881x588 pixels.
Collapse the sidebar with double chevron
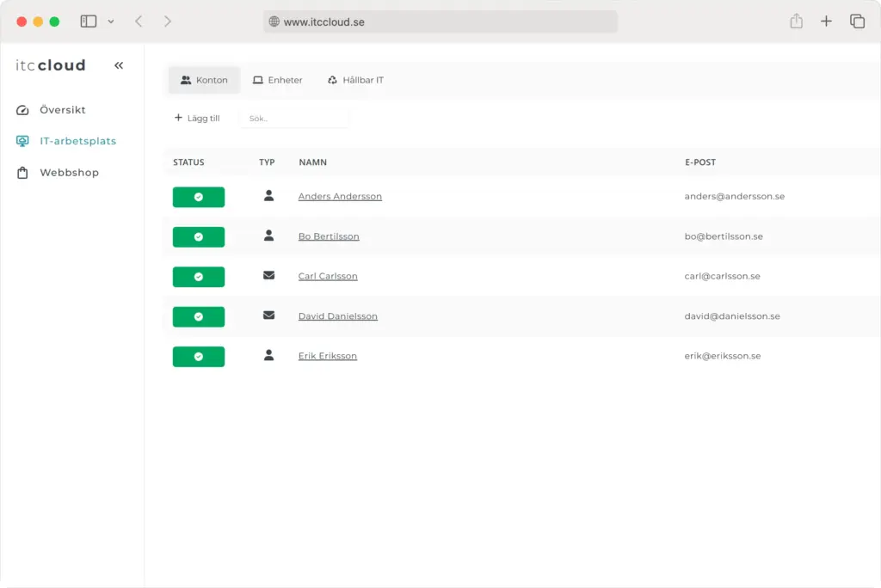coord(119,65)
